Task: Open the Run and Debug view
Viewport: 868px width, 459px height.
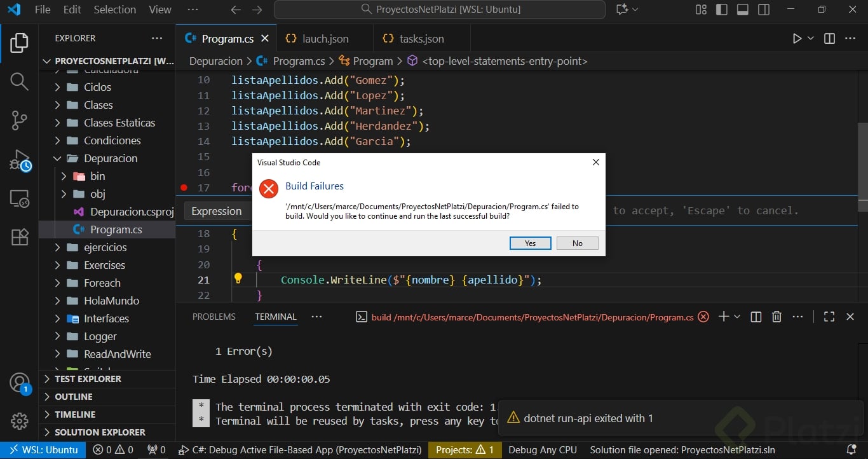Action: point(19,160)
